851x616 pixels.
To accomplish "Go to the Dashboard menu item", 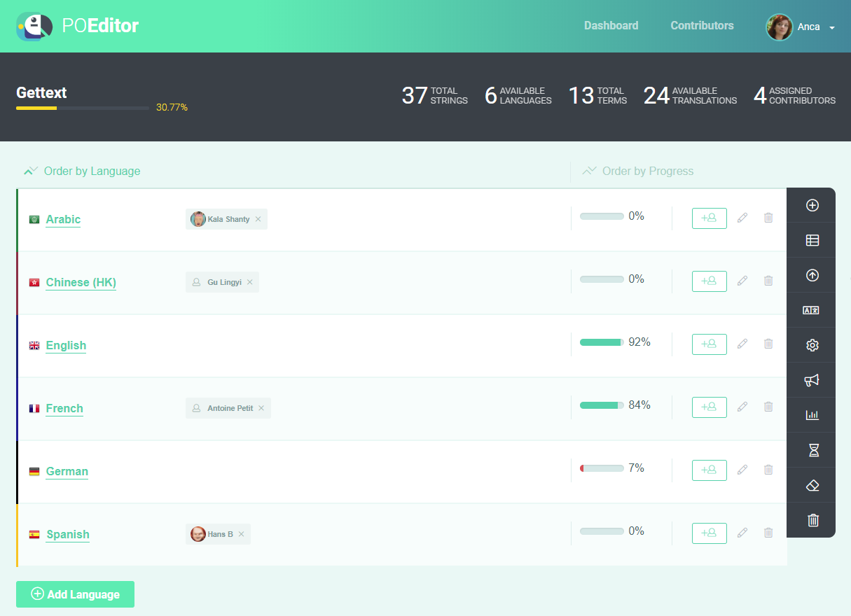I will pos(611,25).
